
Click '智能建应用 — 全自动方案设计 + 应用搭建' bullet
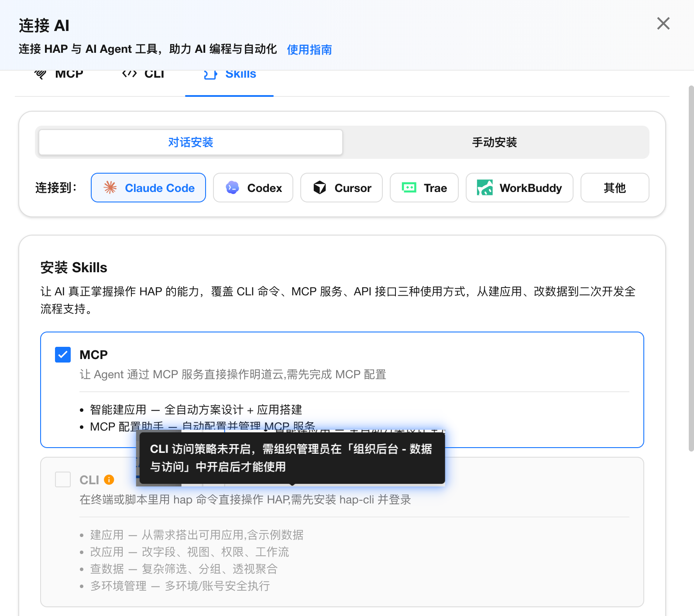[196, 410]
